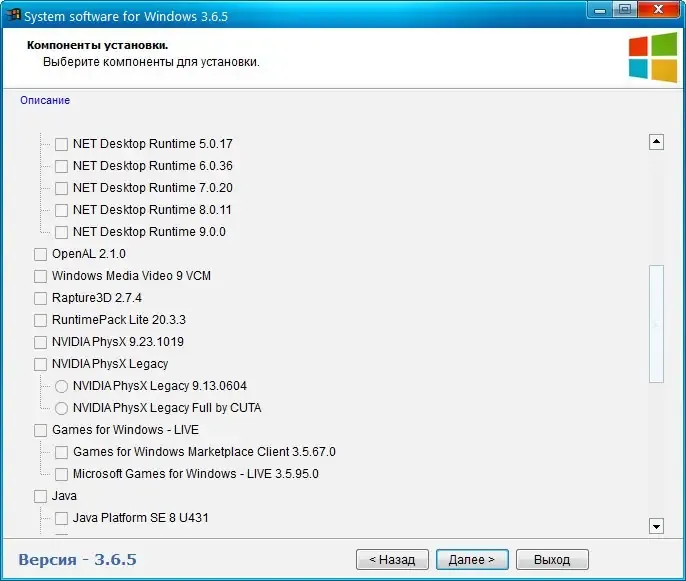Screen dimensions: 686x581
Task: Check the Java group checkbox
Action: tap(40, 496)
